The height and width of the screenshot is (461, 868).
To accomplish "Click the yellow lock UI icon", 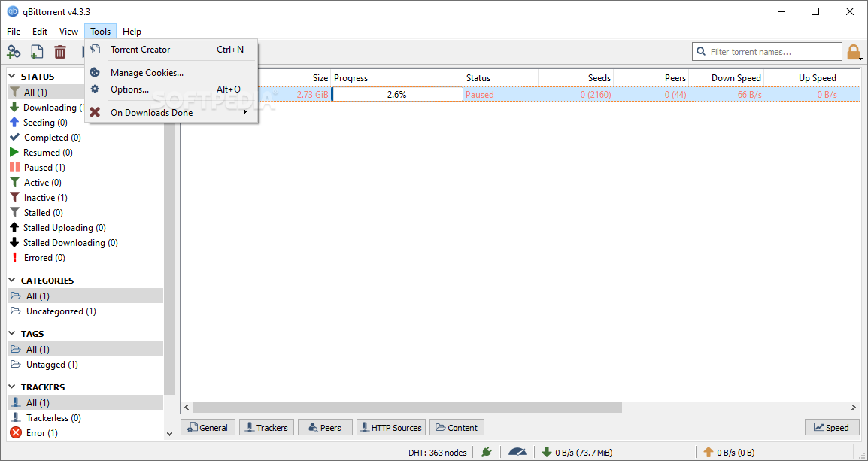I will [x=853, y=52].
